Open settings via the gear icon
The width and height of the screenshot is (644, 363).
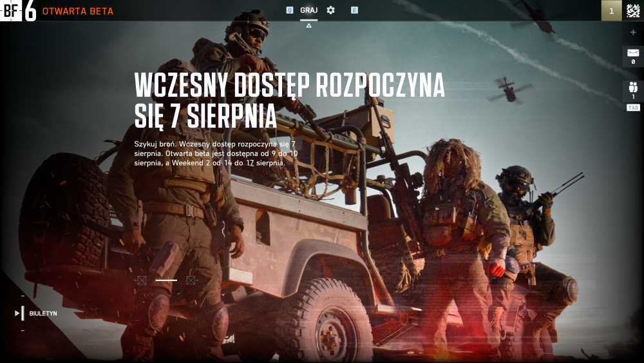tap(330, 10)
